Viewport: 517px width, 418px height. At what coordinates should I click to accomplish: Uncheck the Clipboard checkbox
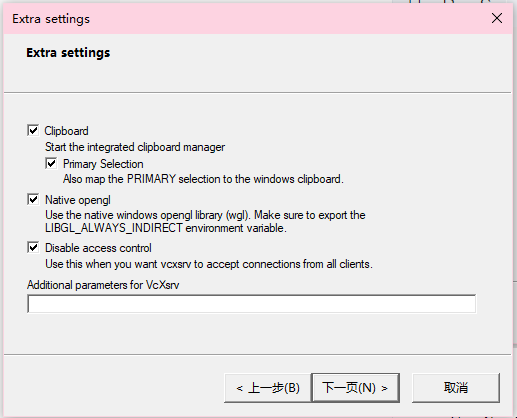(33, 130)
